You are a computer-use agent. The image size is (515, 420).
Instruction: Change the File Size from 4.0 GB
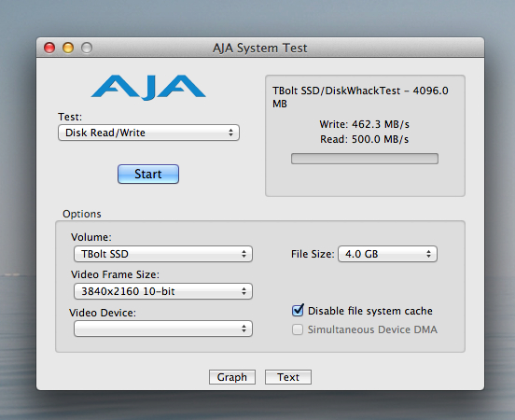(387, 254)
